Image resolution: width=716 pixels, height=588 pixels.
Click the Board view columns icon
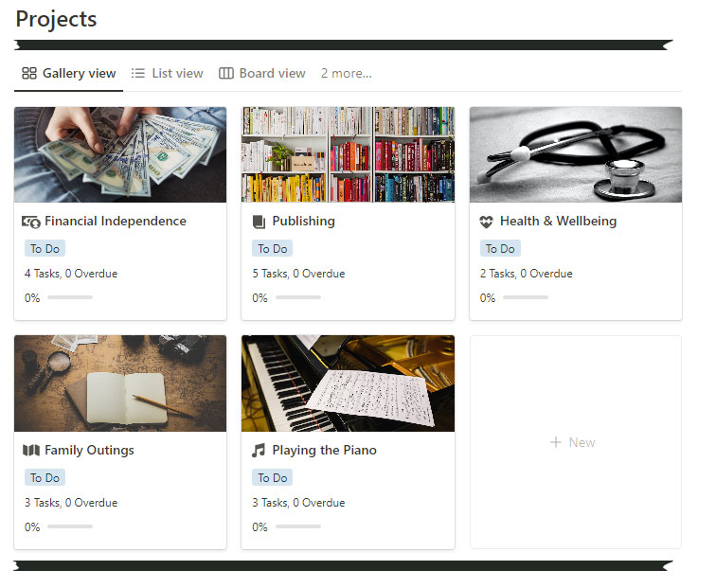pyautogui.click(x=226, y=74)
